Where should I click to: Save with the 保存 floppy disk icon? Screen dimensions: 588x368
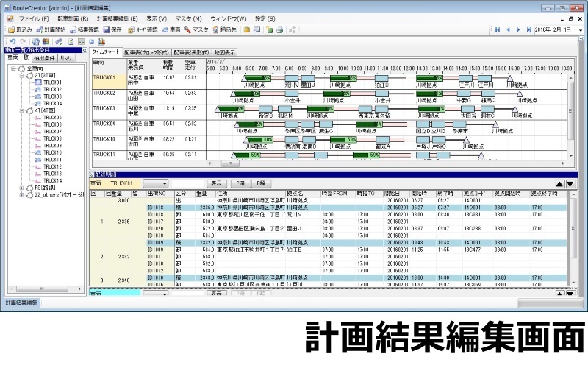coord(107,29)
